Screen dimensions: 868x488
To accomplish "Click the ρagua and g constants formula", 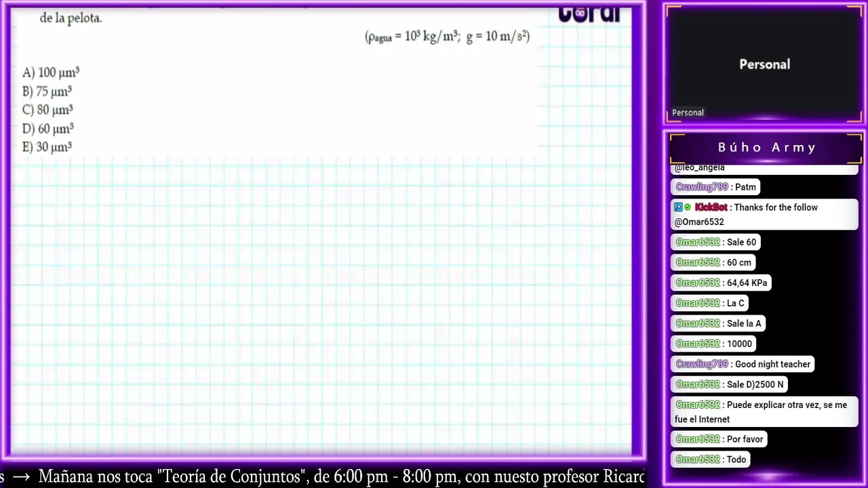I will click(x=448, y=37).
